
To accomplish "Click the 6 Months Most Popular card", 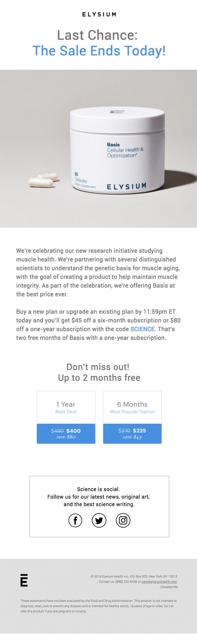I will tap(132, 407).
